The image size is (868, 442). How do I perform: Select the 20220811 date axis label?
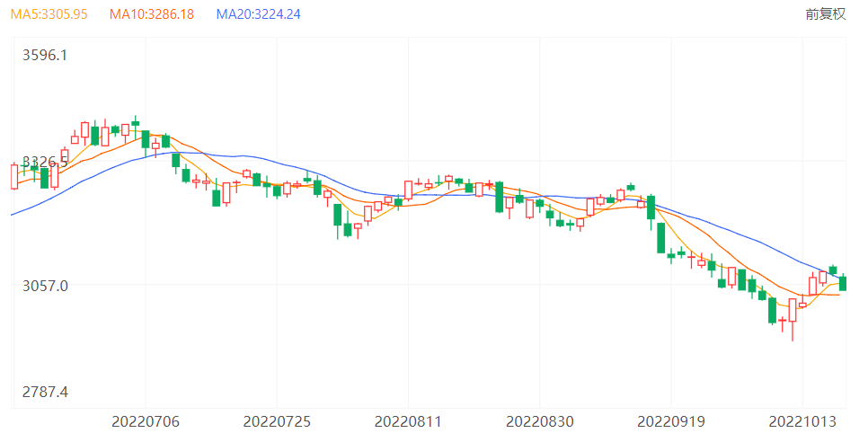[408, 422]
